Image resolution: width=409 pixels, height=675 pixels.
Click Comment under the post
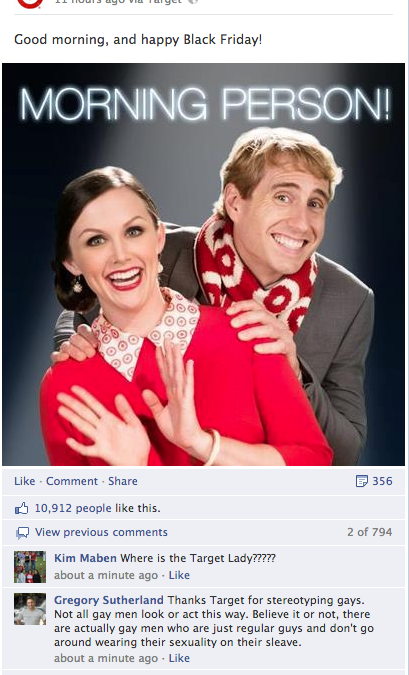tap(72, 481)
